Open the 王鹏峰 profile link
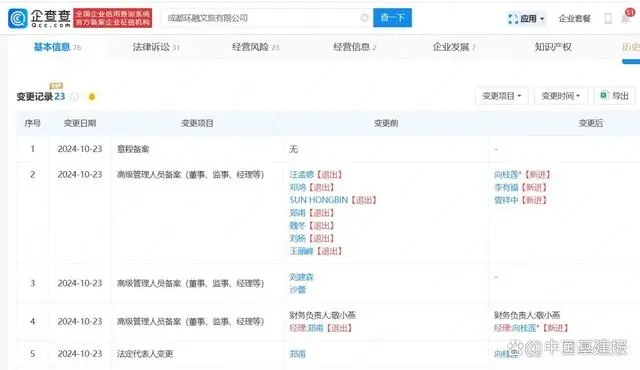Viewport: 640px width, 370px height. (x=302, y=251)
